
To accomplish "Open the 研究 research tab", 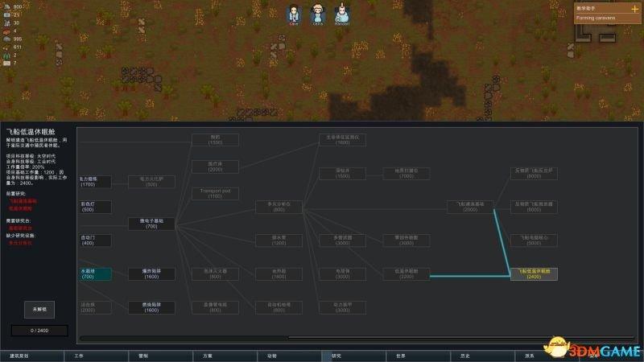I will 354,356.
